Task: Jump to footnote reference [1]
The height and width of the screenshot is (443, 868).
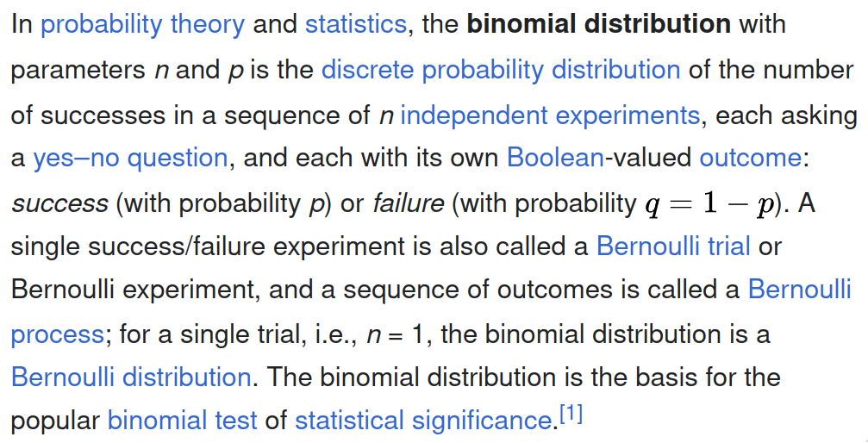Action: (571, 414)
